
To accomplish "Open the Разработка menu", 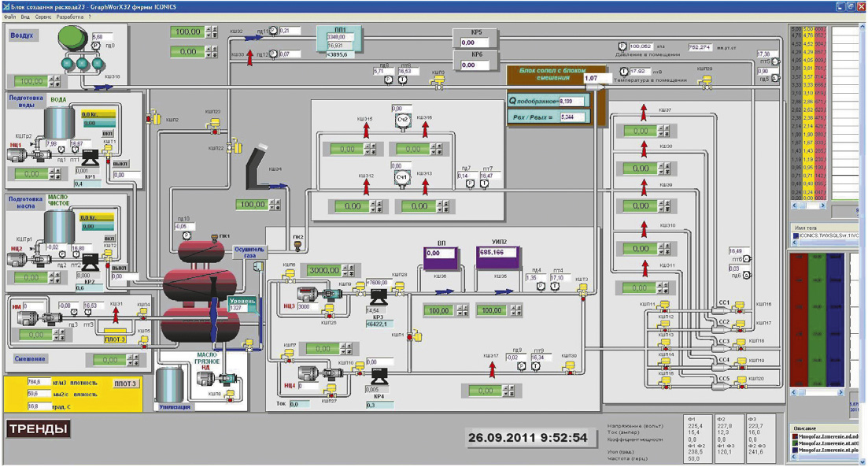I will pos(70,17).
